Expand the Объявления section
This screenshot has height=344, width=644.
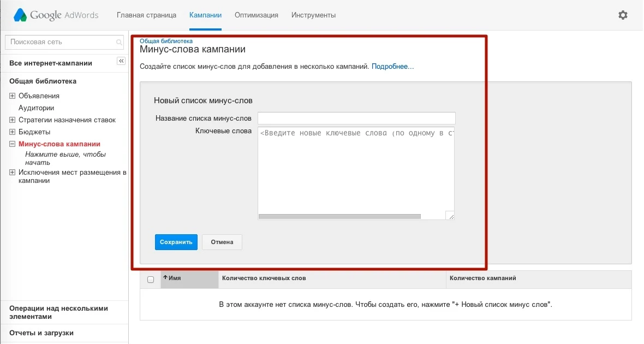pyautogui.click(x=11, y=95)
